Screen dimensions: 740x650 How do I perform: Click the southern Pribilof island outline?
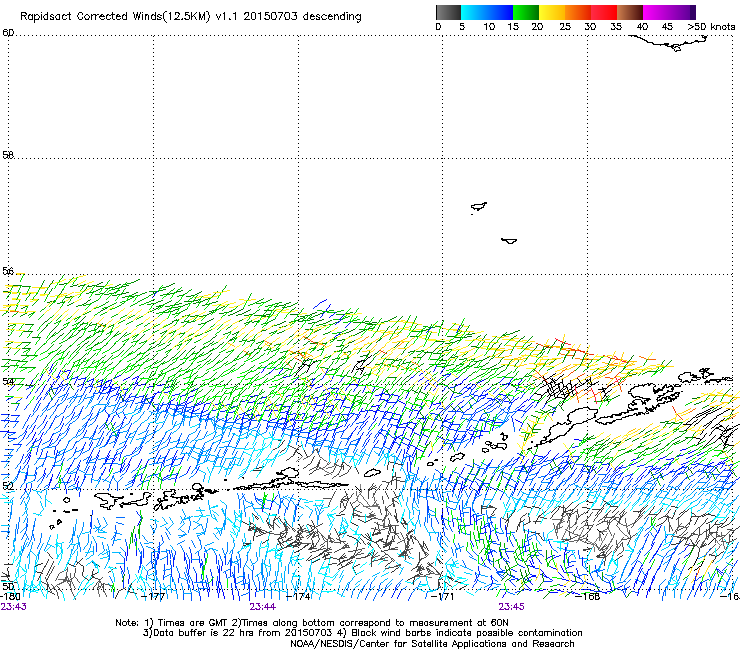(509, 241)
